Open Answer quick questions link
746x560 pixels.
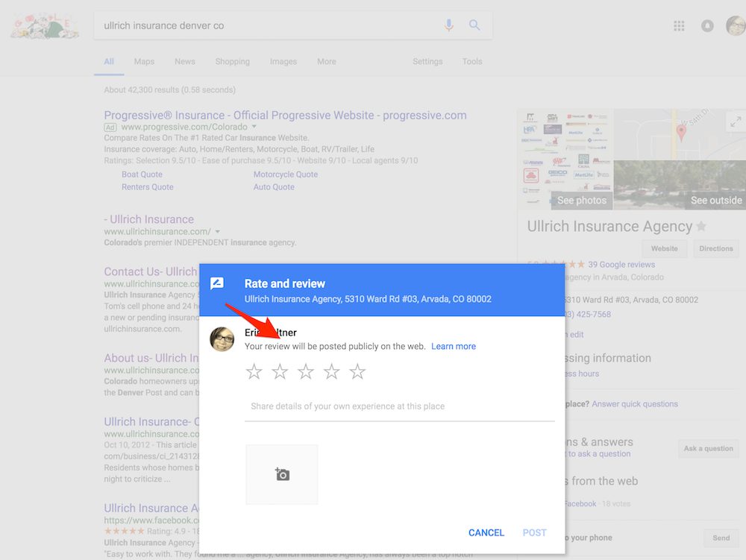coord(635,403)
